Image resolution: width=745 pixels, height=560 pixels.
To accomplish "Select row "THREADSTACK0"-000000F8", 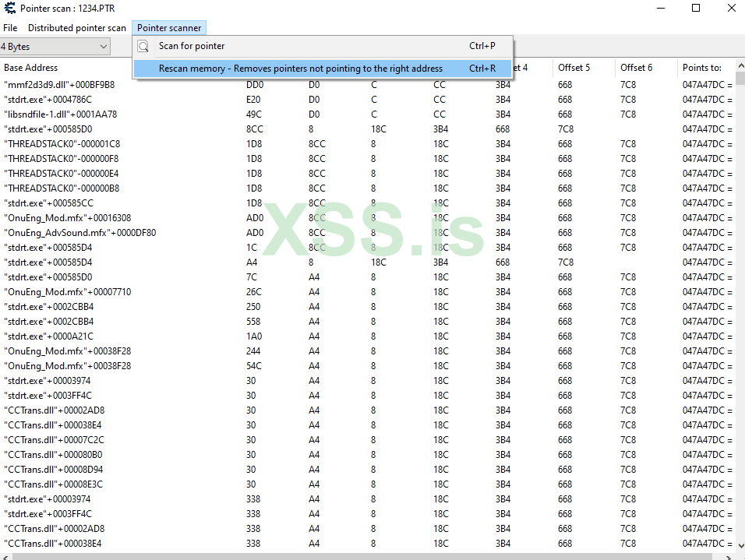I will pyautogui.click(x=368, y=159).
